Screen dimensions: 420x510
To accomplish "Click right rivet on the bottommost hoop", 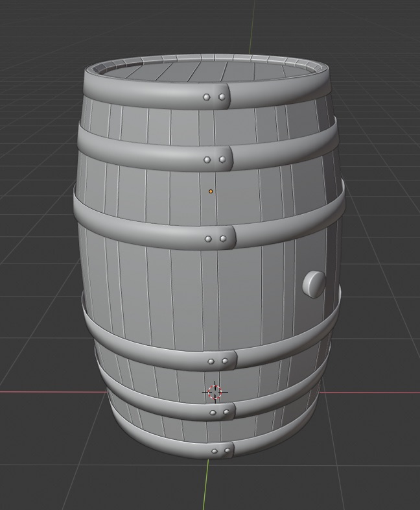I will point(227,451).
